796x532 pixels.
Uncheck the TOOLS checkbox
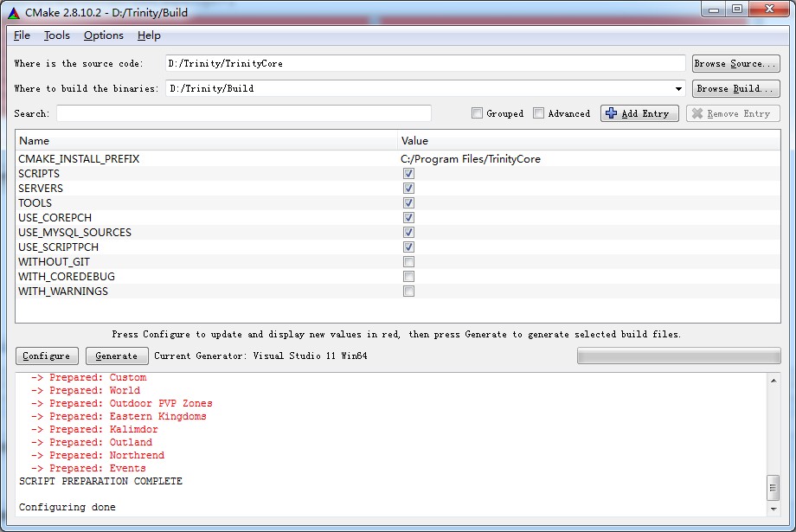(408, 203)
